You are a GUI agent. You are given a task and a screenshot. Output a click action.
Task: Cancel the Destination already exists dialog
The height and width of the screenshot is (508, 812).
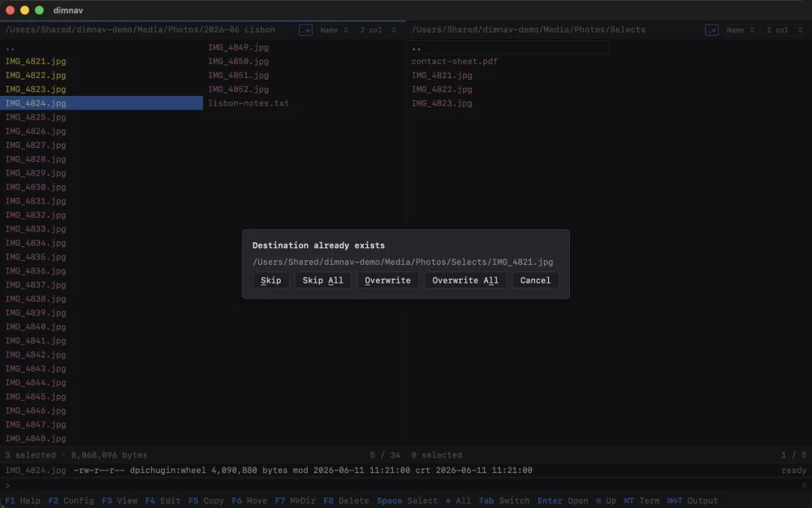(x=535, y=280)
